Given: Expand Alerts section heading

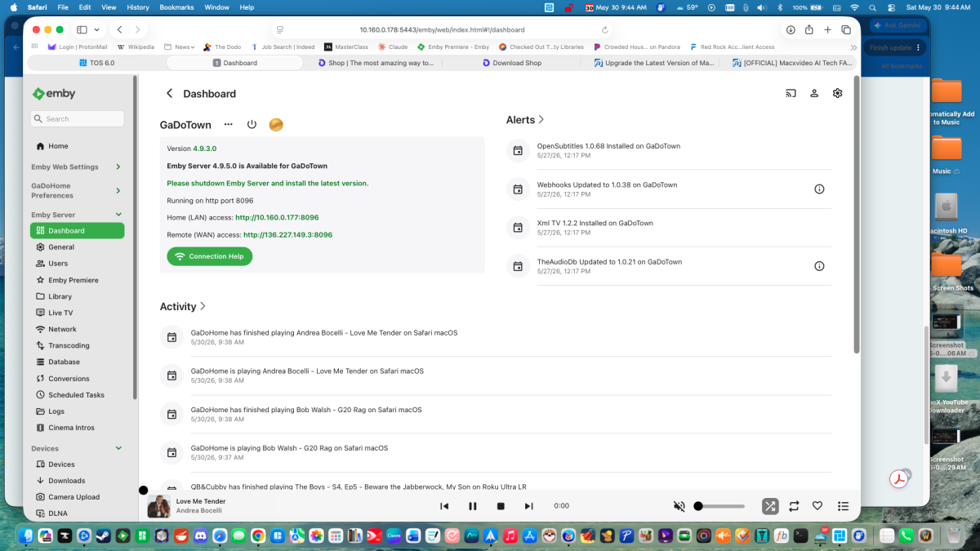Looking at the screenshot, I should pos(525,120).
